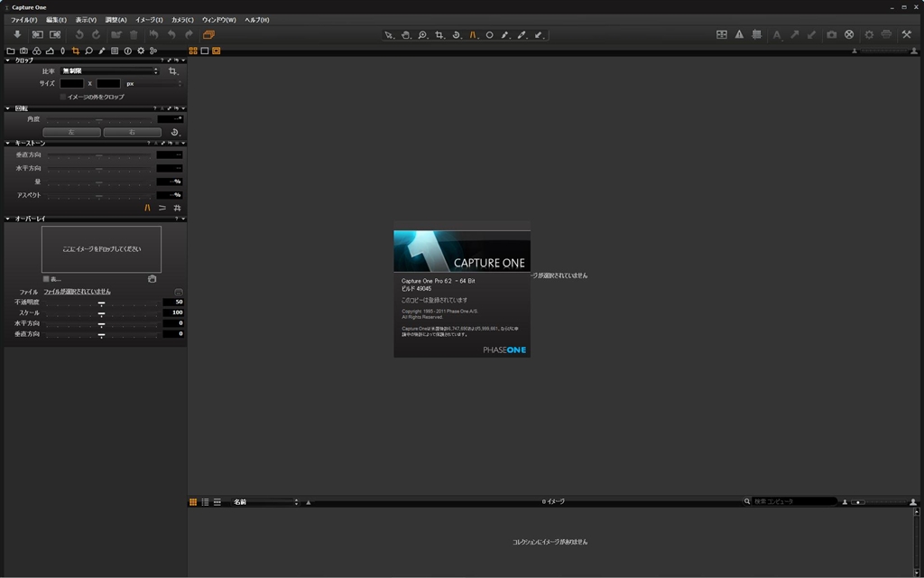Viewport: 924px width, 578px height.
Task: Collapse the キーストーン panel
Action: pos(7,144)
